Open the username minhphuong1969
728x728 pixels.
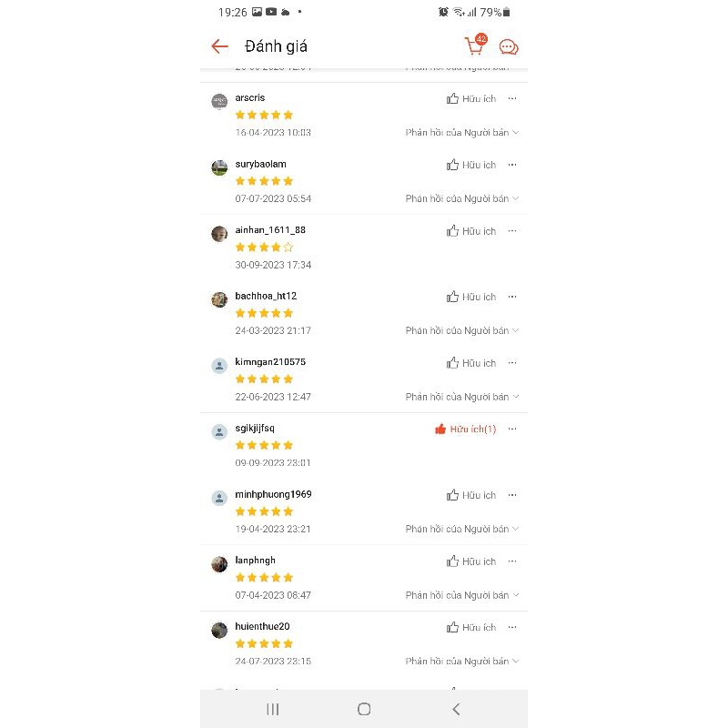[273, 494]
